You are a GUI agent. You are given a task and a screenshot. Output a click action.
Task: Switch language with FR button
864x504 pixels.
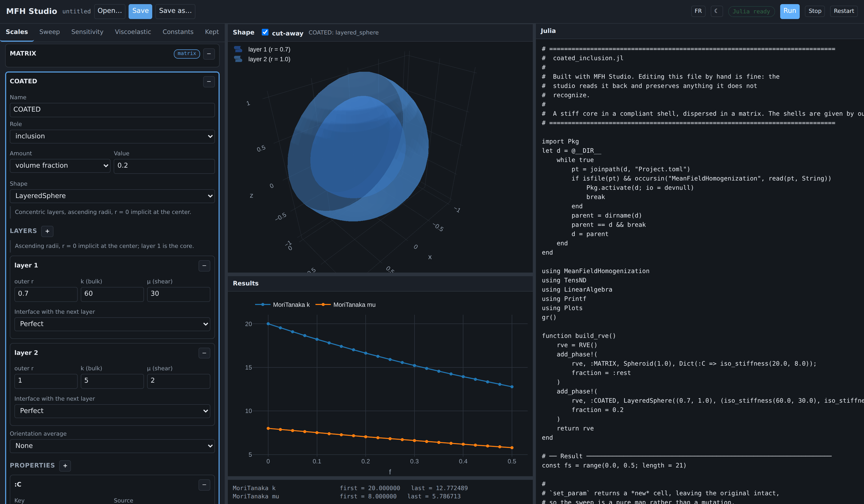(x=698, y=11)
